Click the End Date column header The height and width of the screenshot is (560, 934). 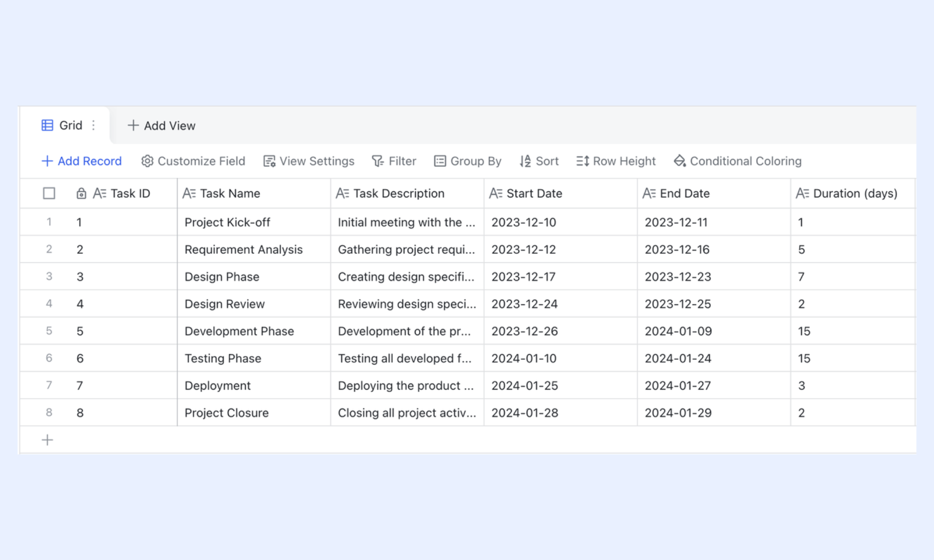pyautogui.click(x=714, y=193)
